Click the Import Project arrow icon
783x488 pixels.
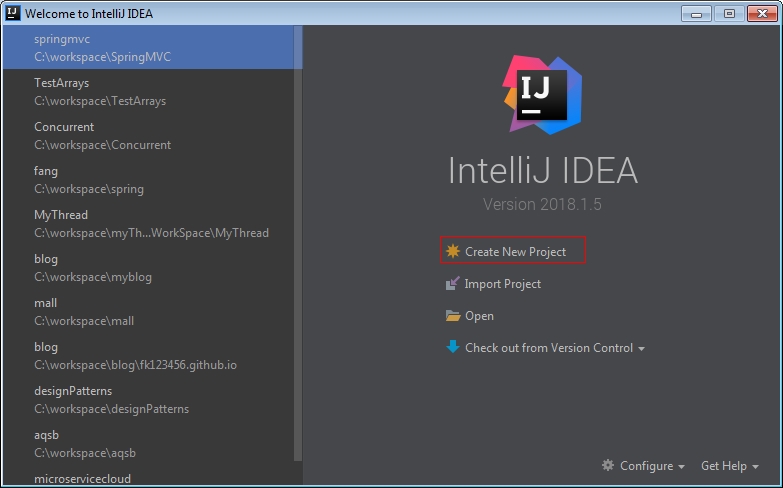(x=452, y=284)
